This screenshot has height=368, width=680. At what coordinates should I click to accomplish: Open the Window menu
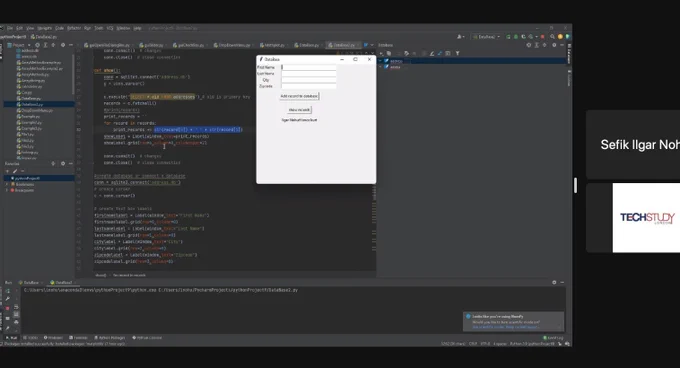(x=123, y=28)
